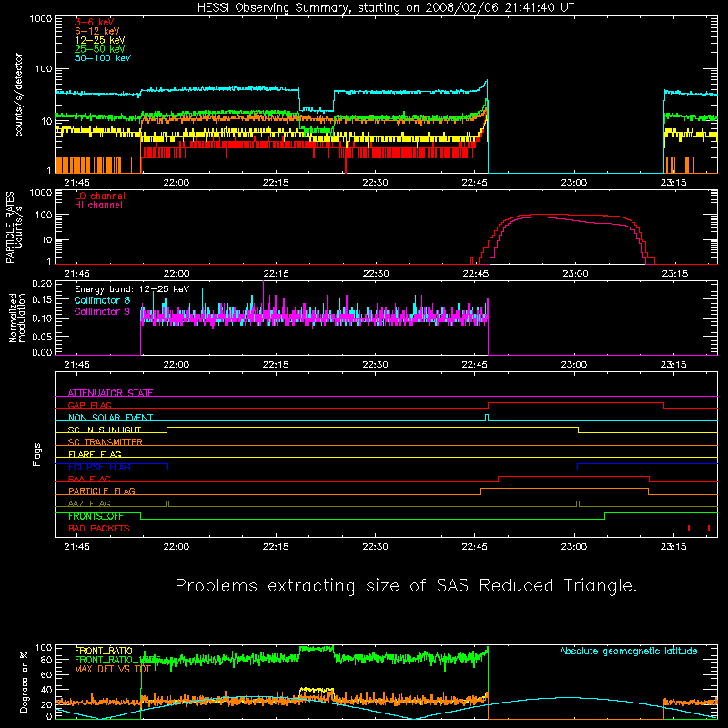Select the NON_SOLAR_EVENT flag label

[110, 418]
